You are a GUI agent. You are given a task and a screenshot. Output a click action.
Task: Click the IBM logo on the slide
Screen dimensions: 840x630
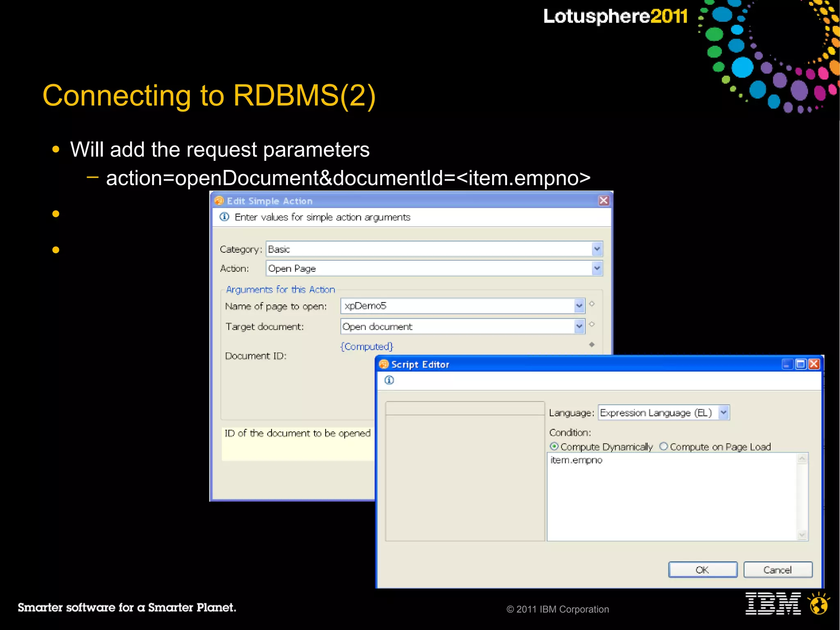[x=773, y=603]
